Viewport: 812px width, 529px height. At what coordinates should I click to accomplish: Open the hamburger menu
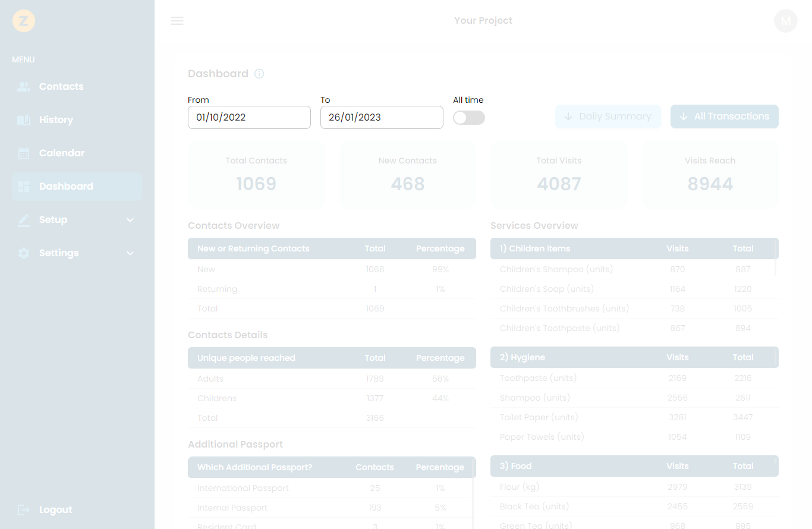tap(177, 20)
